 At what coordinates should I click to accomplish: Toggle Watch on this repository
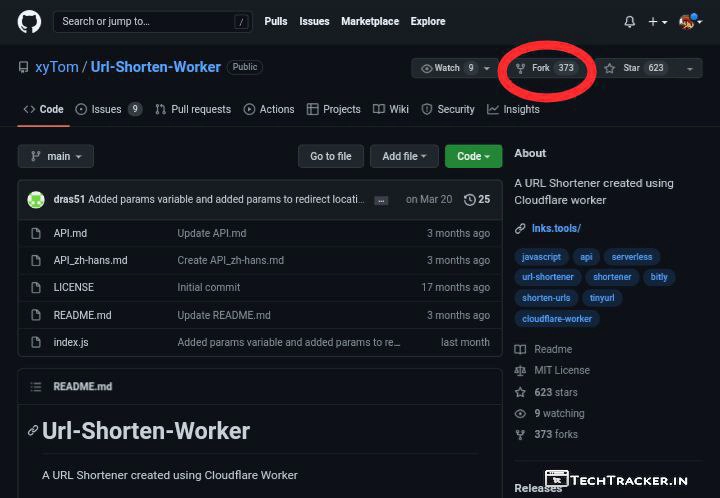click(447, 68)
